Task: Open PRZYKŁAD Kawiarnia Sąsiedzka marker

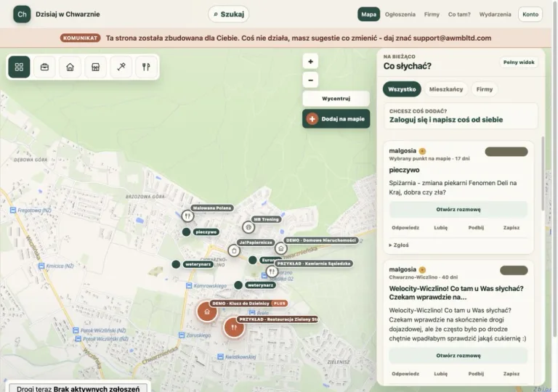Action: [x=272, y=271]
